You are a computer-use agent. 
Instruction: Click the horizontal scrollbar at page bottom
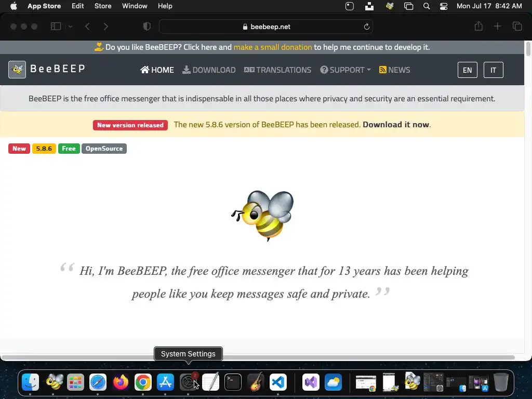[258, 357]
